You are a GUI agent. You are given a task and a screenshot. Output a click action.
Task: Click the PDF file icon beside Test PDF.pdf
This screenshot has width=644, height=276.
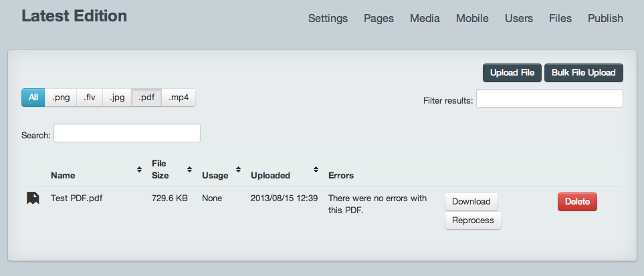[x=33, y=198]
